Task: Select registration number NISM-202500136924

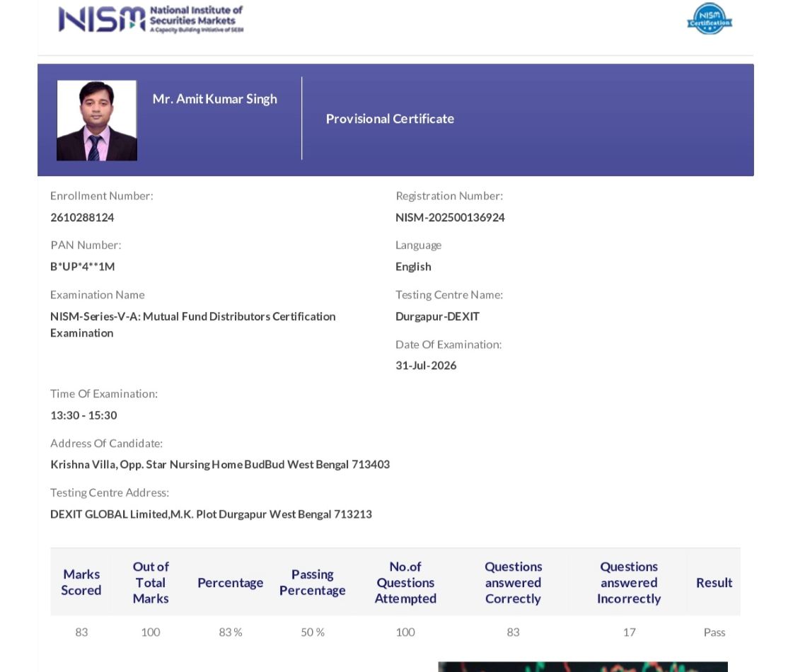Action: (450, 217)
